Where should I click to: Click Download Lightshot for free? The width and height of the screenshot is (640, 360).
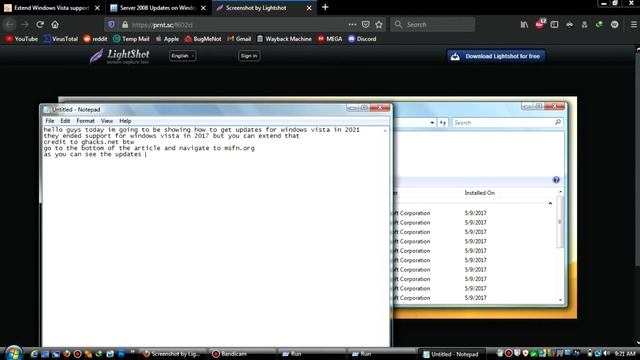pos(496,56)
